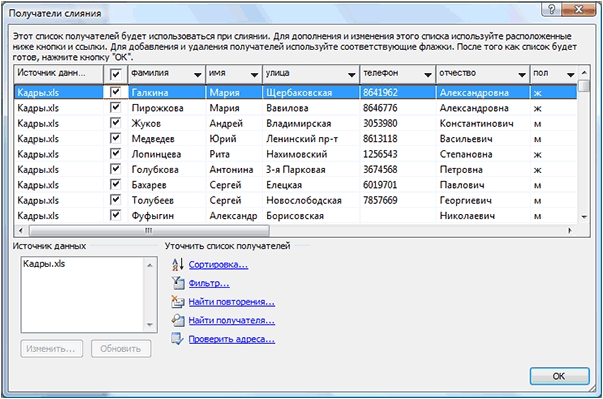Click the horizontal scrollbar thumb
The width and height of the screenshot is (603, 399).
(x=149, y=231)
